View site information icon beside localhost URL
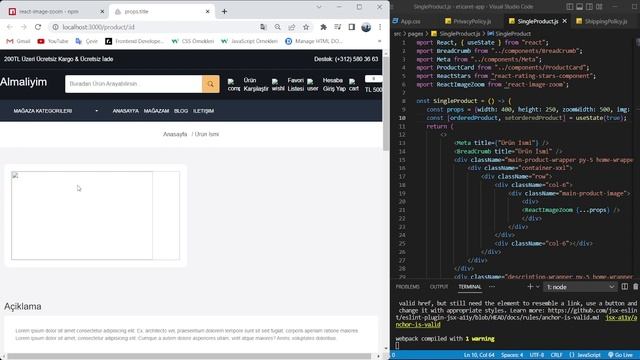640x360 pixels. [x=56, y=27]
